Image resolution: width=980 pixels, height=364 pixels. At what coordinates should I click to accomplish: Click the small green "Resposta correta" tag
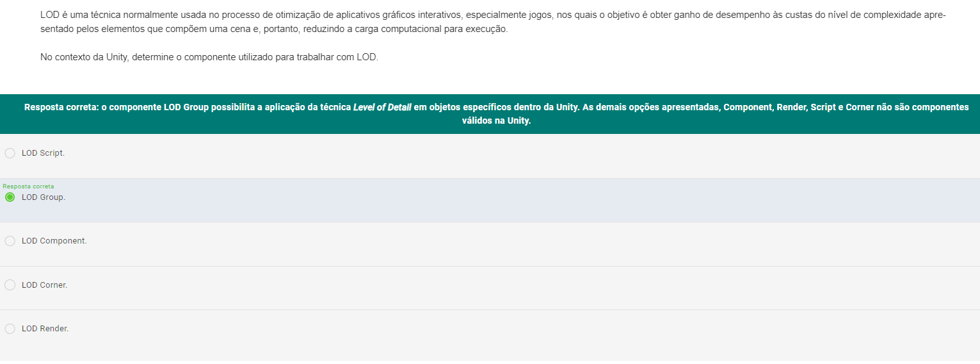[x=28, y=186]
